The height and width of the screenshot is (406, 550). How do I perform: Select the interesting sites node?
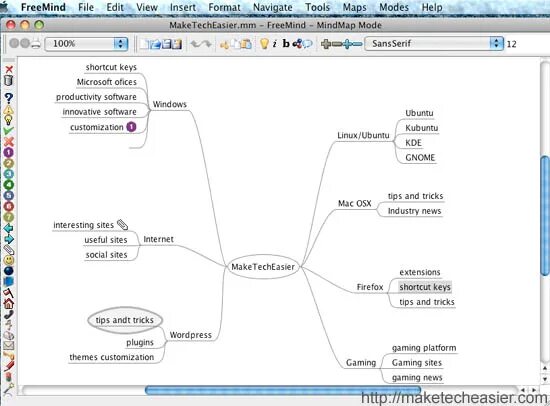click(x=90, y=225)
